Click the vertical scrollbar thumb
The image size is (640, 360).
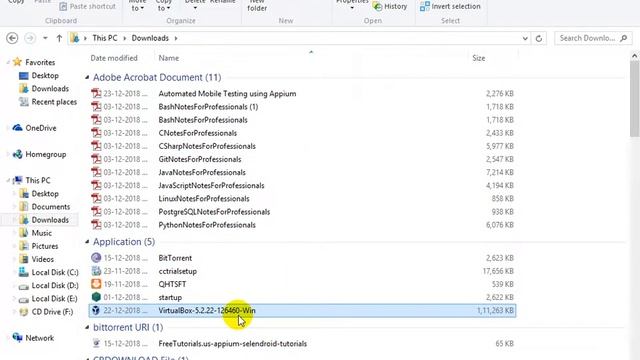pyautogui.click(x=634, y=99)
